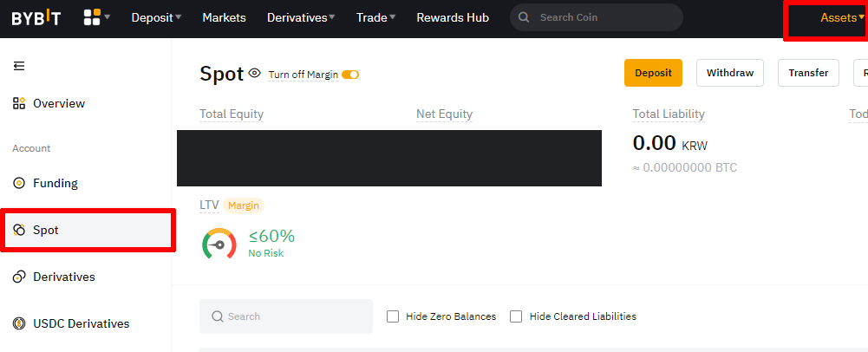Open Rewards Hub from the navbar
The height and width of the screenshot is (352, 868).
453,17
